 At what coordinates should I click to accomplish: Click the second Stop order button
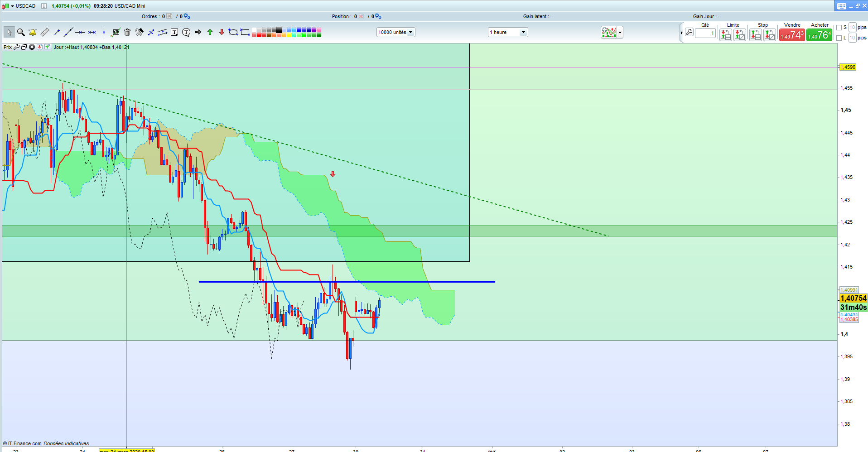click(x=770, y=35)
